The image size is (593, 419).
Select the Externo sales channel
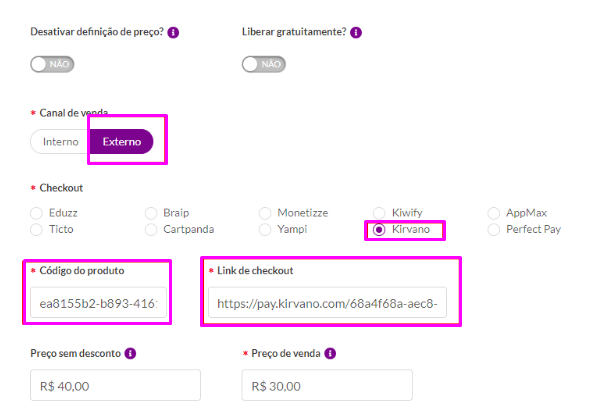click(122, 142)
